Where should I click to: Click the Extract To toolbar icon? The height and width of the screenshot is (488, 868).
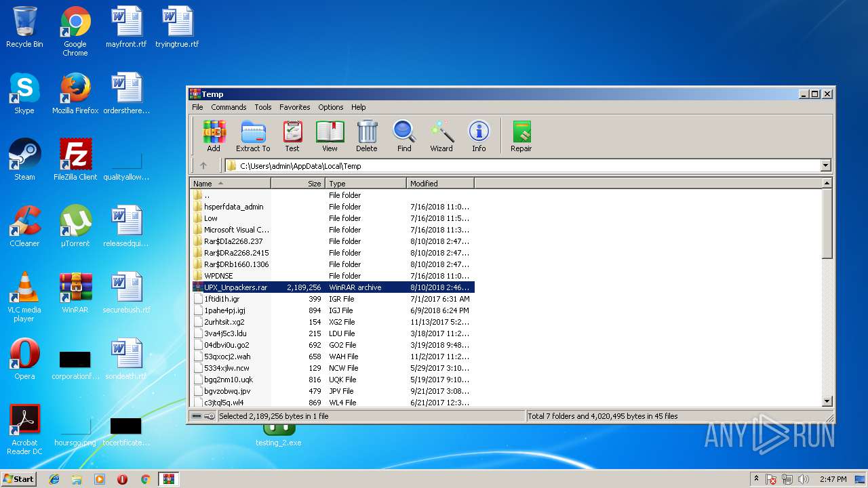(253, 136)
